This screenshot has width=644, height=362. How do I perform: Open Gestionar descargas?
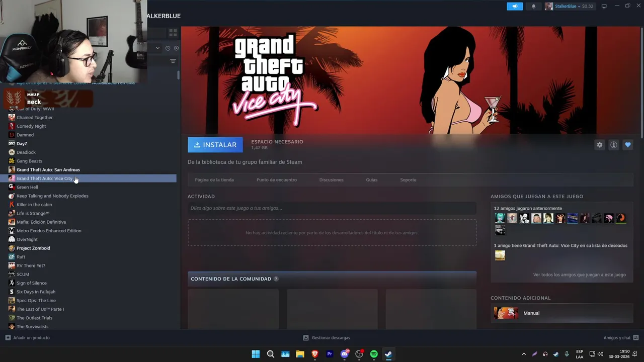point(327,338)
